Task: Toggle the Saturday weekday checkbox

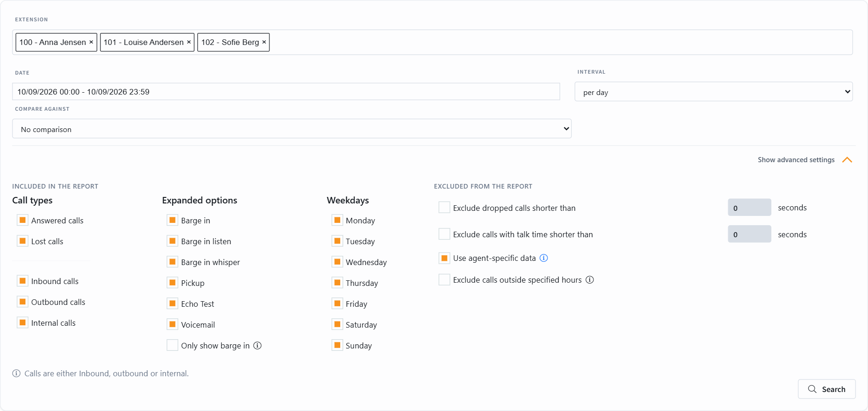Action: coord(337,324)
